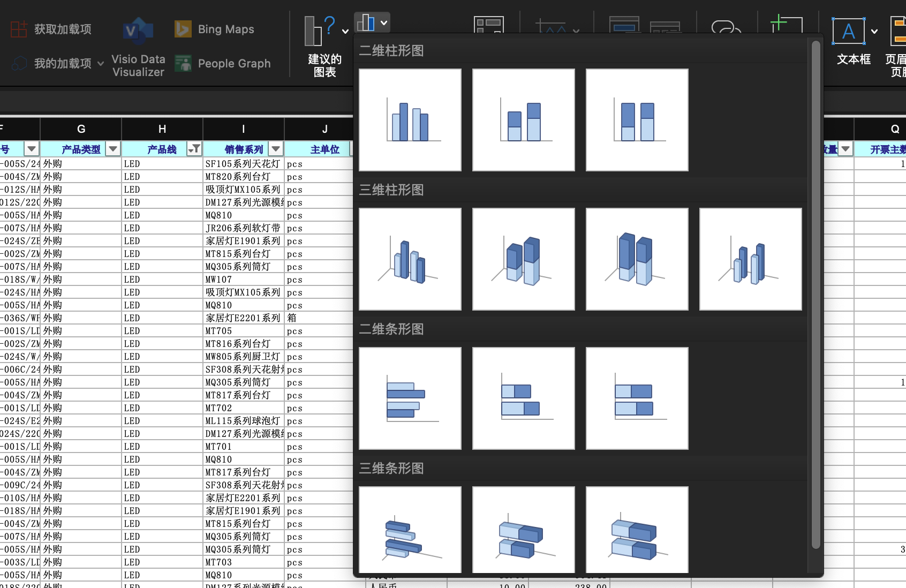Open the 产品类型 filter dropdown
Screen dimensions: 906x588
click(113, 149)
